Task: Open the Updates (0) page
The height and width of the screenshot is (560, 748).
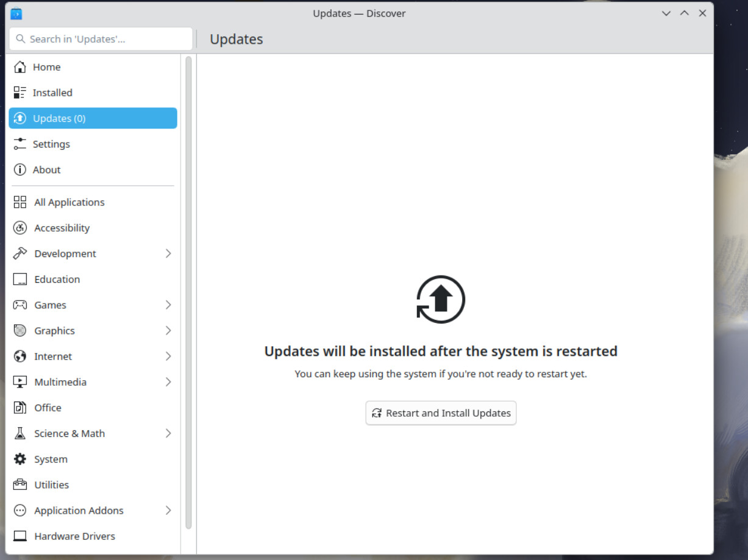Action: click(x=93, y=118)
